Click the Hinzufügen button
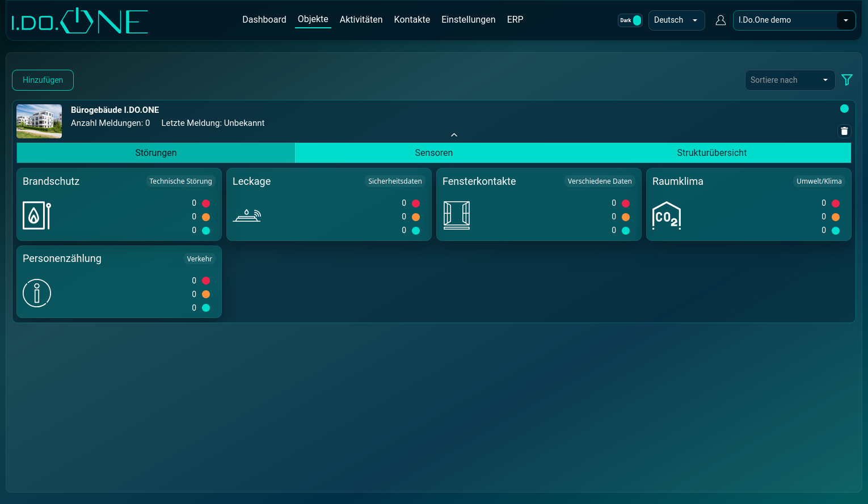868x504 pixels. point(43,80)
